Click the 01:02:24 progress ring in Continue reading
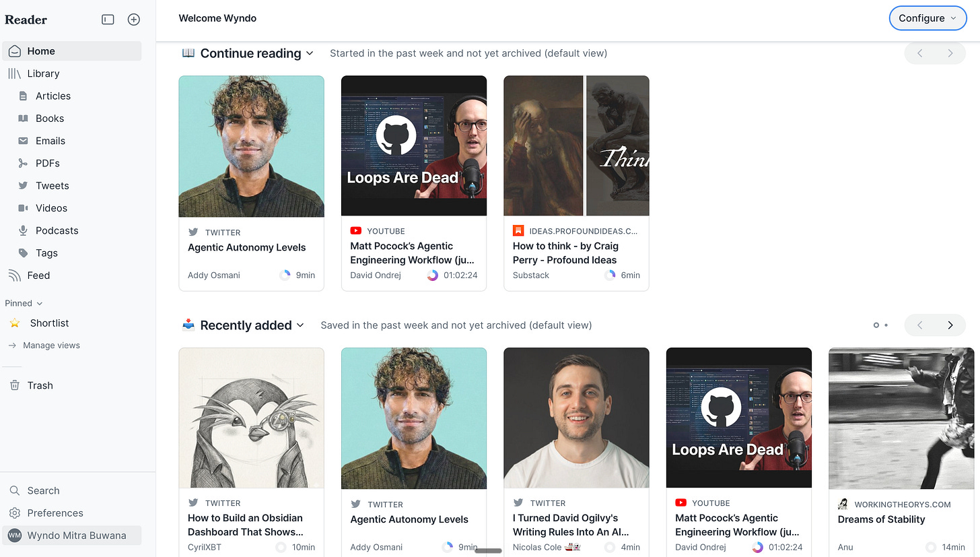Screen dimensions: 980x557 tap(432, 275)
